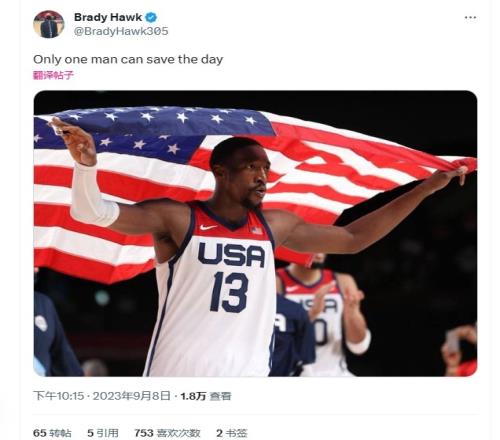Click the 查看 label after 1.8万
500x440 pixels.
click(220, 396)
